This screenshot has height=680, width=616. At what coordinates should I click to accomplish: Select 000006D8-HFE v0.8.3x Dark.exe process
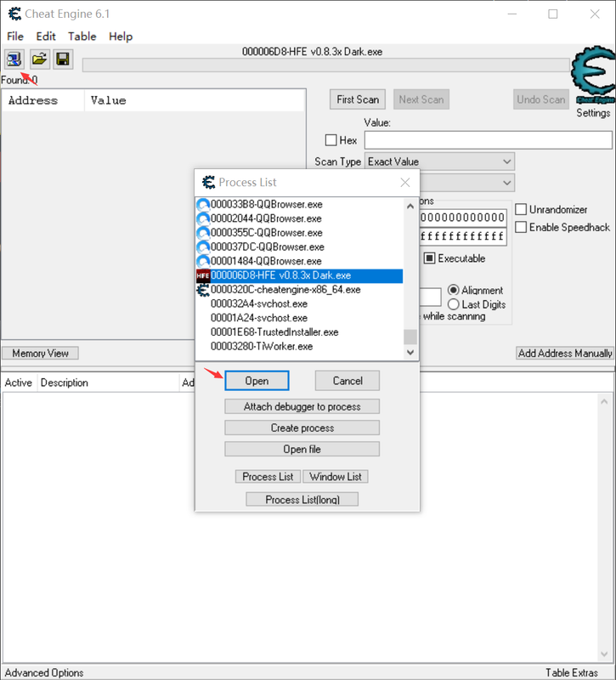[299, 275]
